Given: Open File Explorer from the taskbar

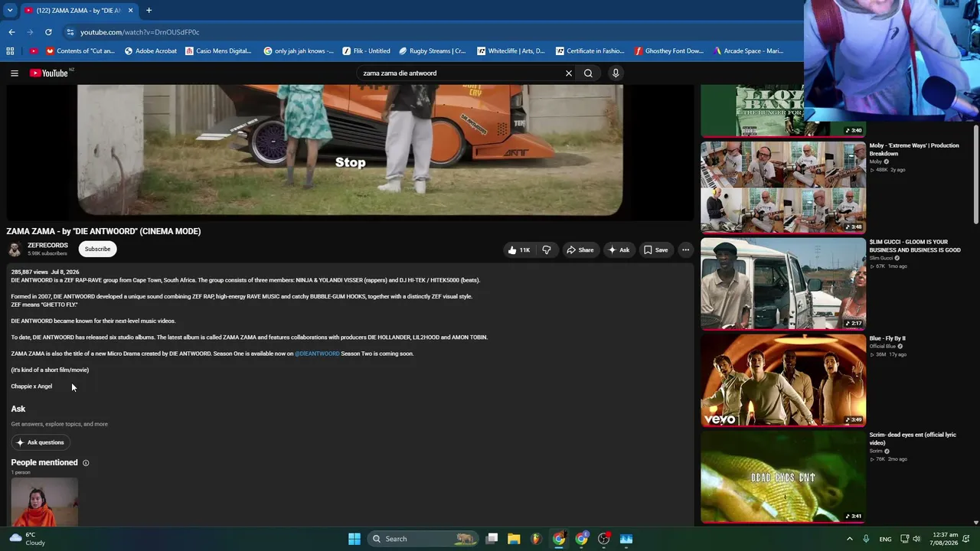Looking at the screenshot, I should pos(514,539).
